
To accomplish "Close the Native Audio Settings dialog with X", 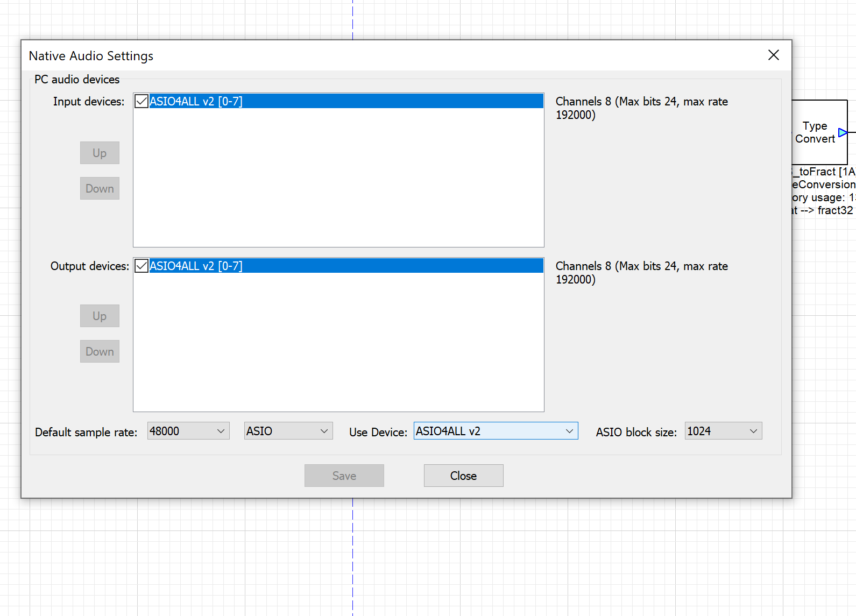I will click(x=773, y=55).
